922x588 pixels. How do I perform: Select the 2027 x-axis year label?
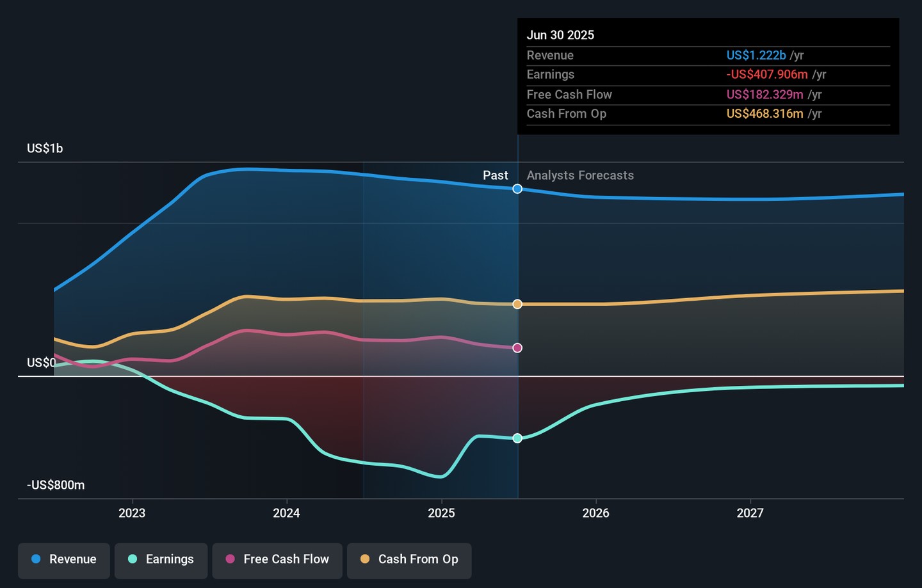tap(750, 513)
